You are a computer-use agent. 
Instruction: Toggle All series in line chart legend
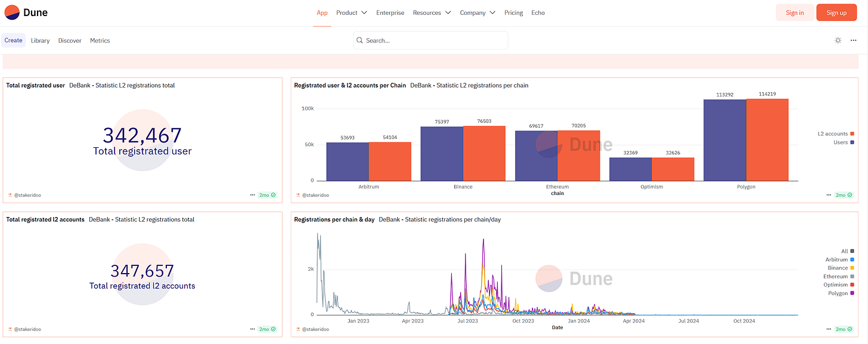pyautogui.click(x=848, y=251)
